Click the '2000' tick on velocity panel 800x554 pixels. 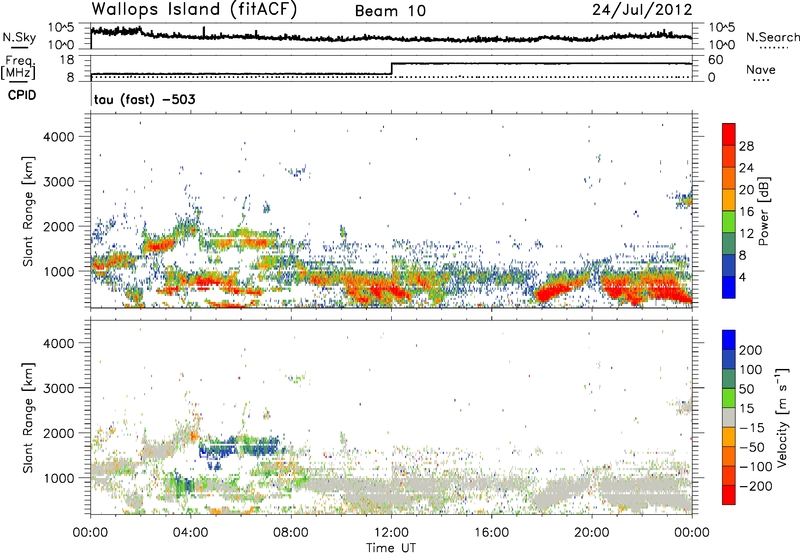point(59,433)
